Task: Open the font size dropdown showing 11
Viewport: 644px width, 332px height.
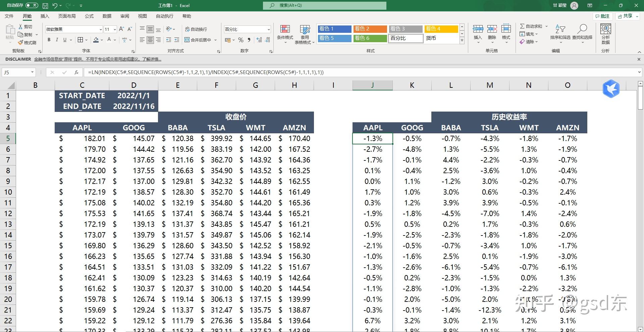Action: 115,29
